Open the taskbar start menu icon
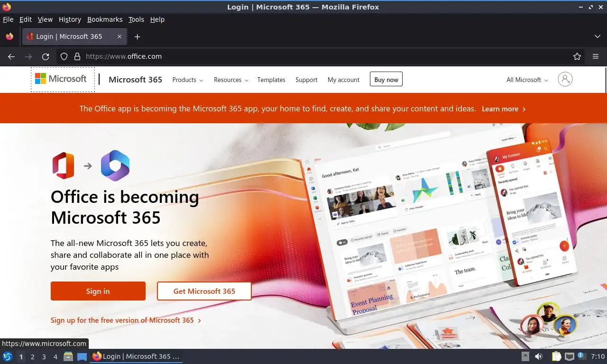607x364 pixels. (x=8, y=356)
